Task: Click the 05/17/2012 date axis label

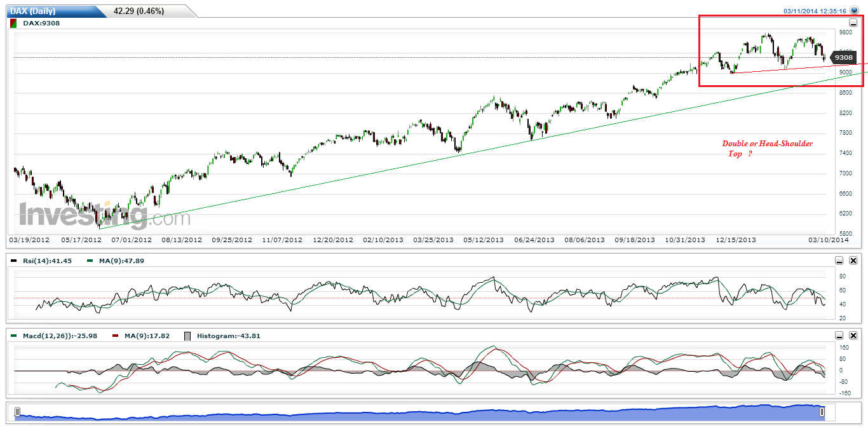Action: click(81, 240)
